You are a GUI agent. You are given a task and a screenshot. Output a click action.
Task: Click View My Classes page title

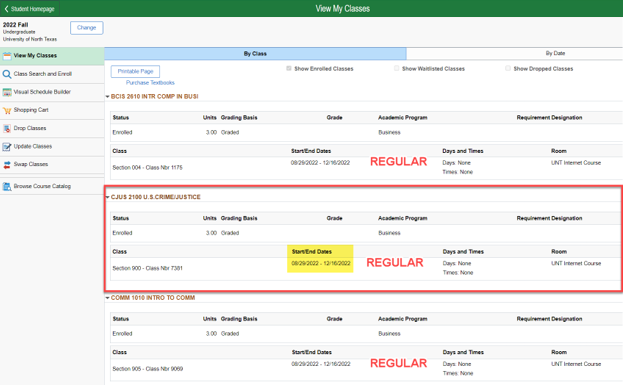coord(343,9)
